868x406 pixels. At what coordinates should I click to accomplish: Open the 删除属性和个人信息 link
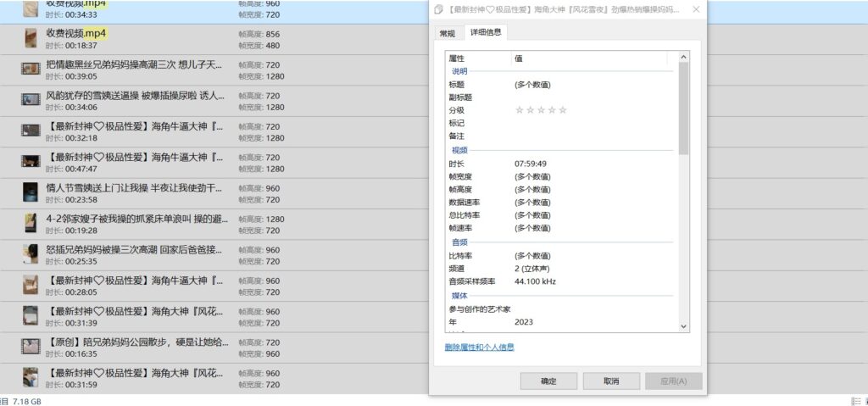pos(479,348)
